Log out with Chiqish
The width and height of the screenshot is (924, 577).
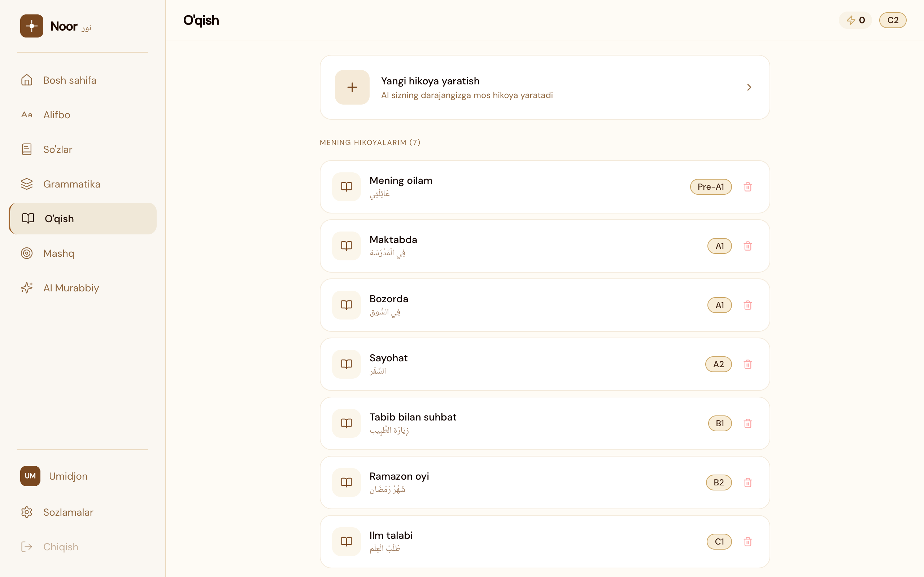(x=60, y=547)
